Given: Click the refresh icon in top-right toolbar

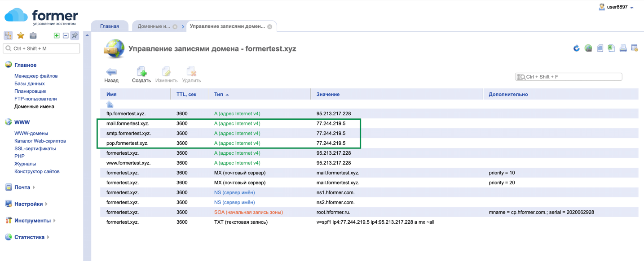Looking at the screenshot, I should (x=577, y=48).
